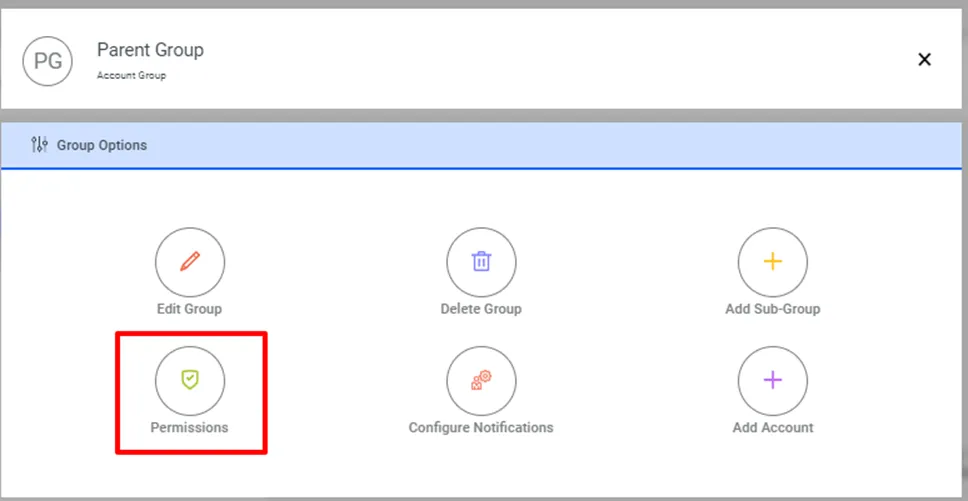
Task: Click the Parent Group title text
Action: pos(150,50)
